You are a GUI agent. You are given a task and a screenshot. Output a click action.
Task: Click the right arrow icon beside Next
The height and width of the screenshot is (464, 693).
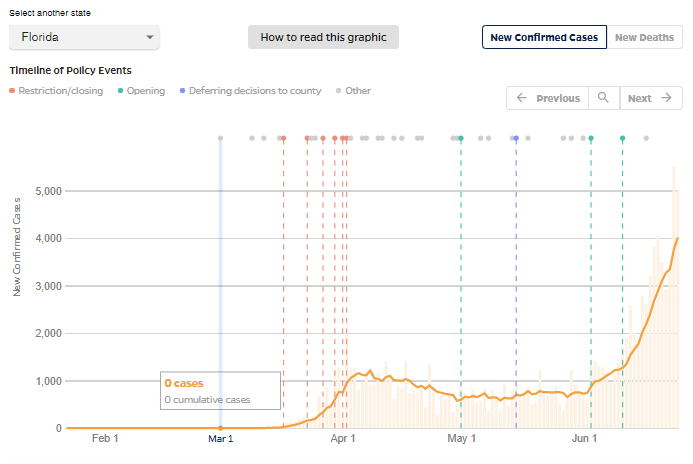(666, 98)
